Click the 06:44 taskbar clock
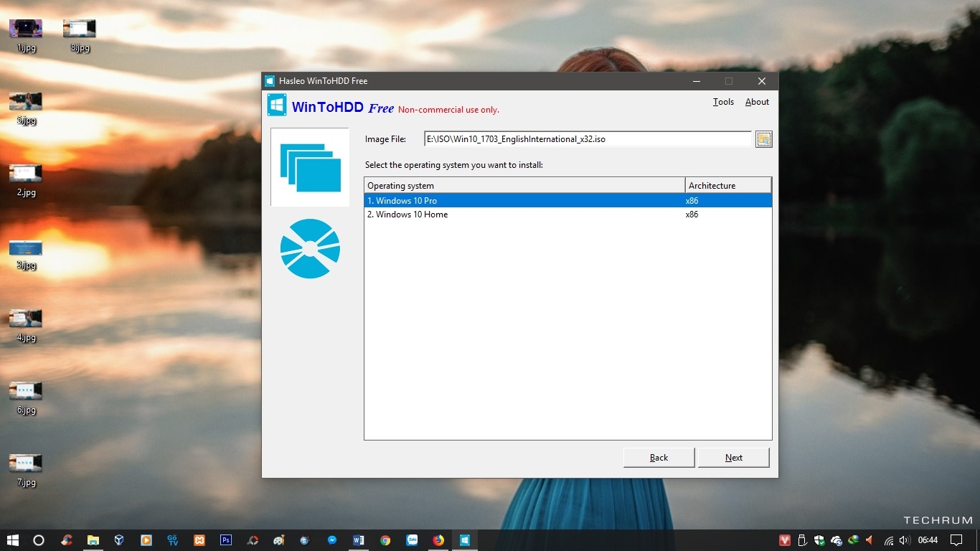The height and width of the screenshot is (551, 980). click(x=928, y=540)
